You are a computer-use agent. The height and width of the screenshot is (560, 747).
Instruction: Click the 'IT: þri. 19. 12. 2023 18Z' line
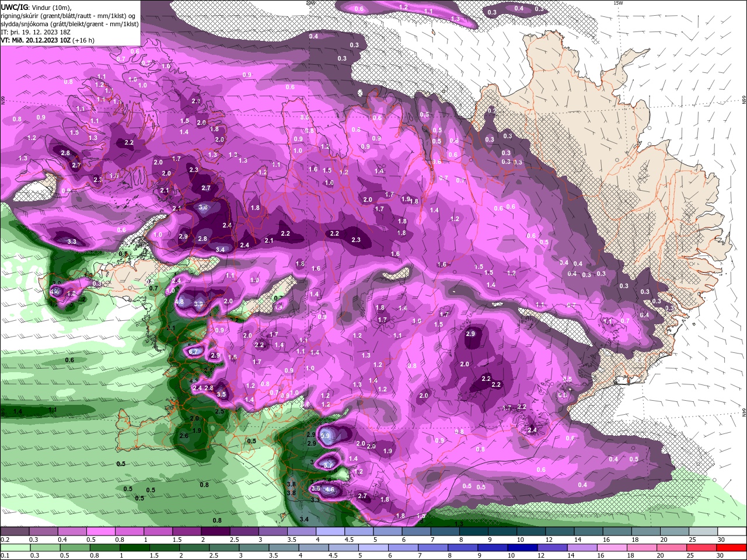[35, 32]
